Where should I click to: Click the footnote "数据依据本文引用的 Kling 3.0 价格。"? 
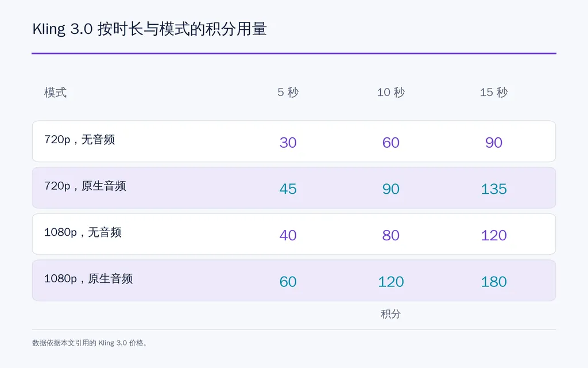pyautogui.click(x=90, y=343)
